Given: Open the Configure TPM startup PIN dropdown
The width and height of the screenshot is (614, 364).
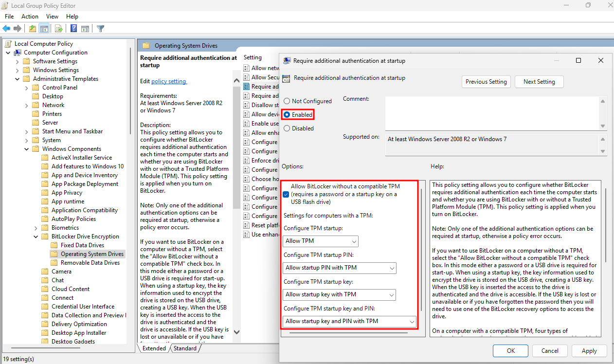Looking at the screenshot, I should (339, 268).
